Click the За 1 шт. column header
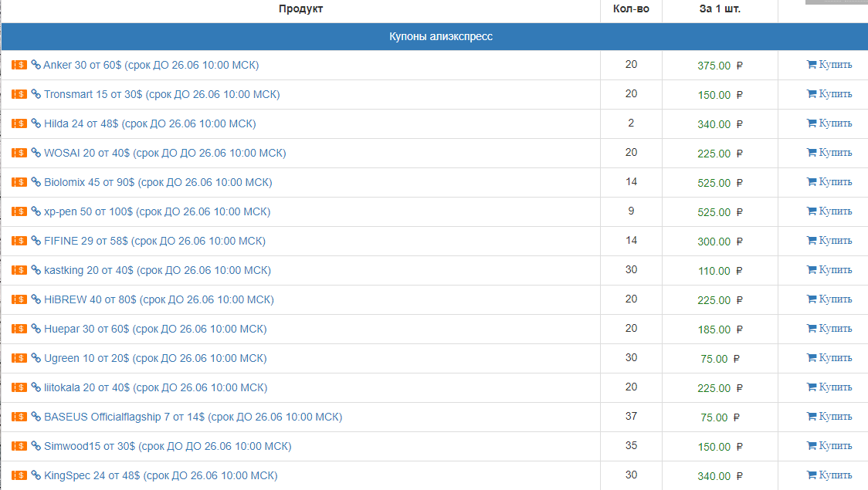The width and height of the screenshot is (868, 490). [x=720, y=8]
